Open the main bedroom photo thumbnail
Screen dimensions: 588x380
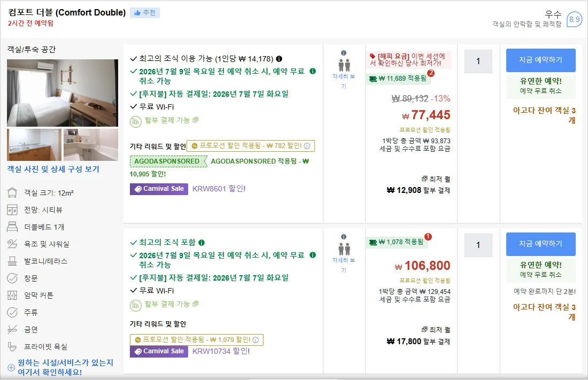tap(62, 92)
